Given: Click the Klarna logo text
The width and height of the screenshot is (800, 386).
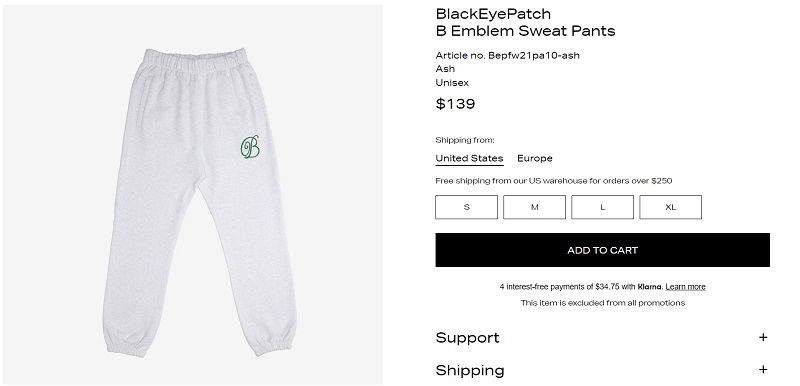Looking at the screenshot, I should coord(649,287).
